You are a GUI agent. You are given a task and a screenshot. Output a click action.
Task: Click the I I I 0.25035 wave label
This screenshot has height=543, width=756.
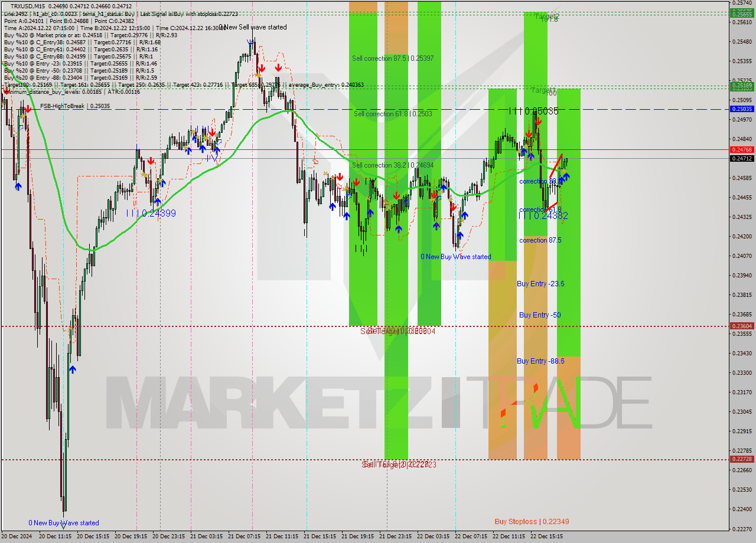coord(533,110)
